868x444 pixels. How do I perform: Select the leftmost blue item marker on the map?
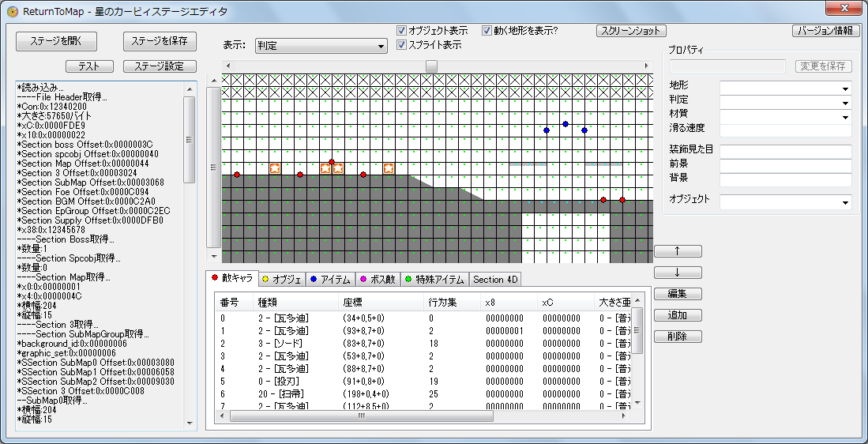coord(547,130)
